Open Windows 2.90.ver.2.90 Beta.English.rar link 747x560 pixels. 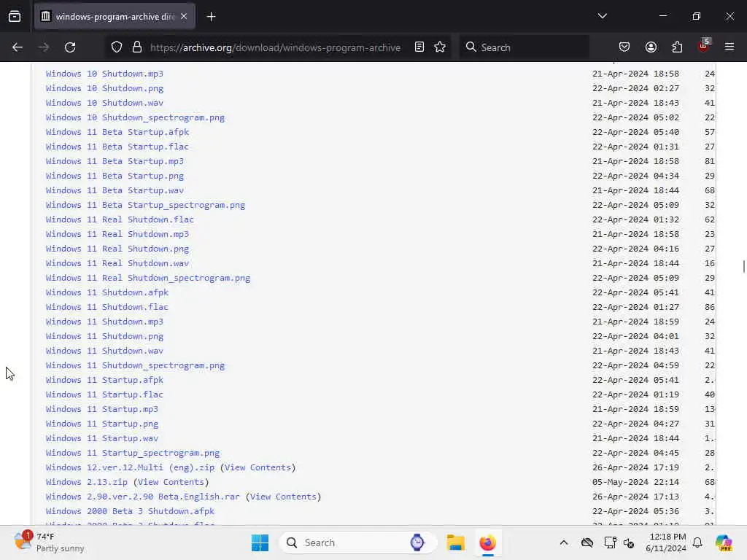click(143, 497)
